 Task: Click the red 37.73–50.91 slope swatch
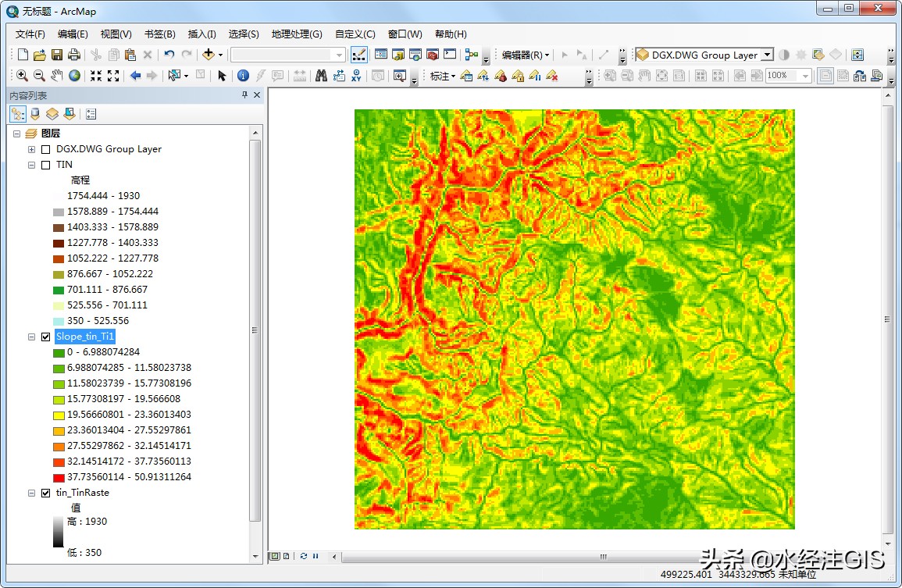59,477
